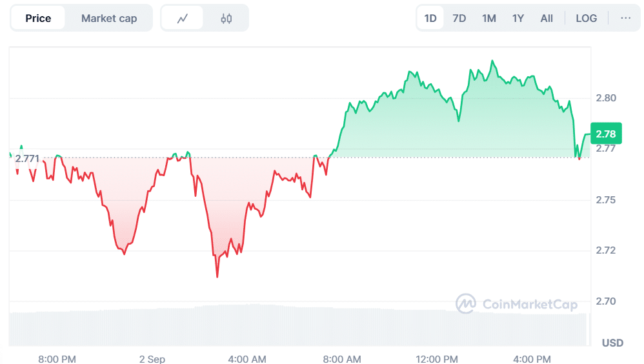Open the three-dots more options menu
Viewport: 644px width, 364px height.
(x=625, y=18)
